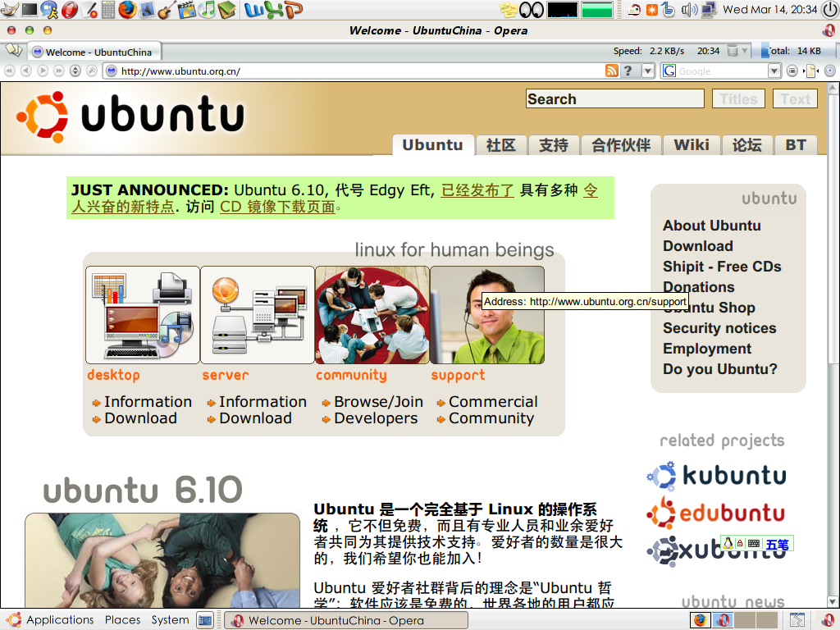Viewport: 840px width, 630px height.
Task: Open the eagle stamp mail launcher
Action: 147,9
